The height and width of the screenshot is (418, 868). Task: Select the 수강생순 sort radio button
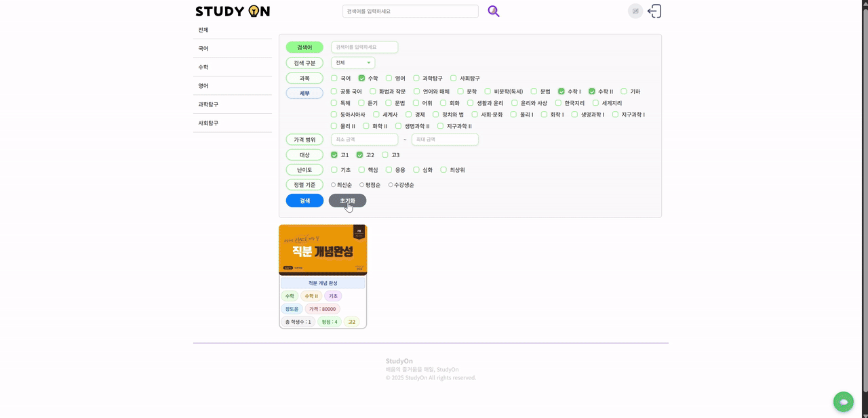(391, 185)
